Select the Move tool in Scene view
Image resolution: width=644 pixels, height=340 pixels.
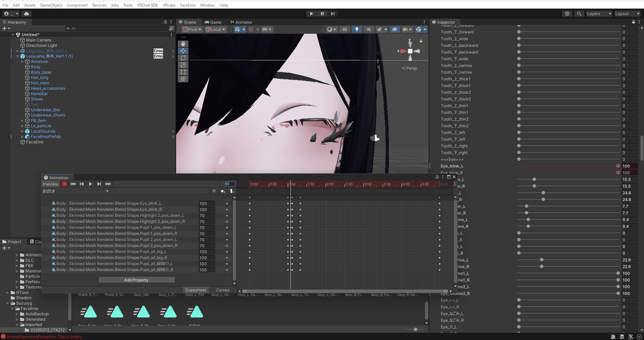tap(183, 50)
